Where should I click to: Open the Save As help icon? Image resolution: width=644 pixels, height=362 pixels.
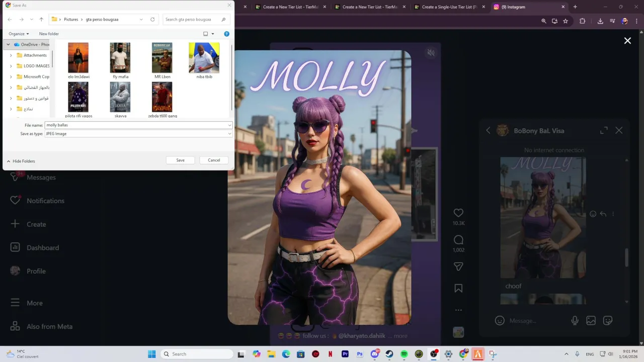pyautogui.click(x=226, y=34)
